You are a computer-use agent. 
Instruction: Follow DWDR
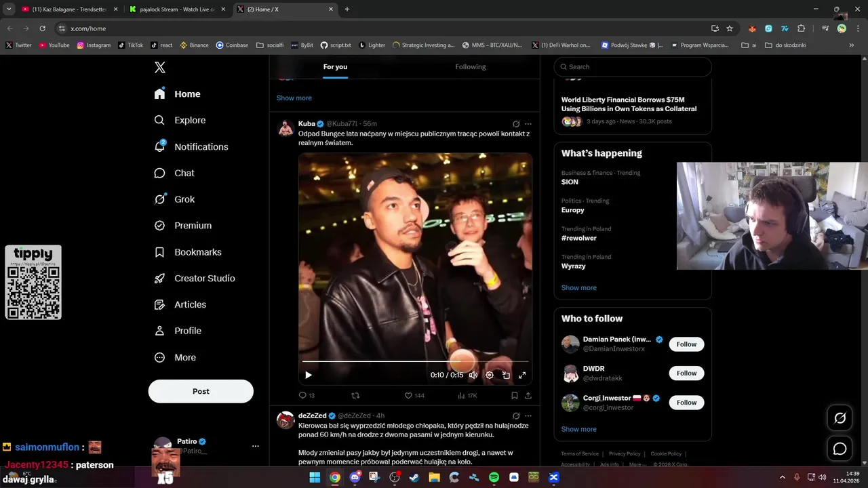tap(686, 373)
